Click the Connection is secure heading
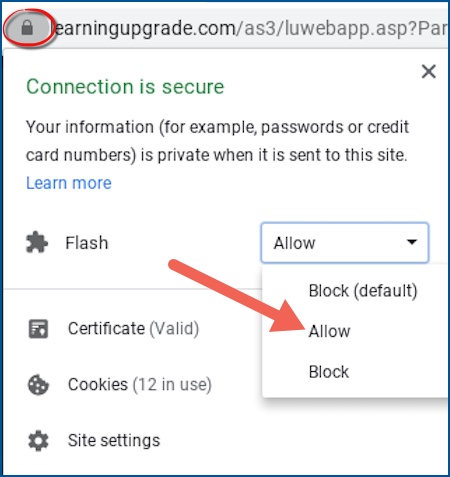Viewport: 450px width, 477px height. 125,87
